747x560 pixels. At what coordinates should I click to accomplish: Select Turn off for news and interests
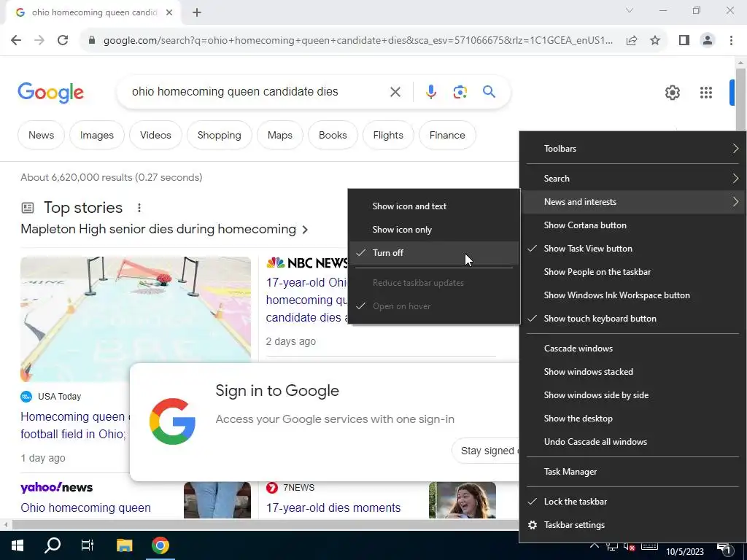(434, 253)
